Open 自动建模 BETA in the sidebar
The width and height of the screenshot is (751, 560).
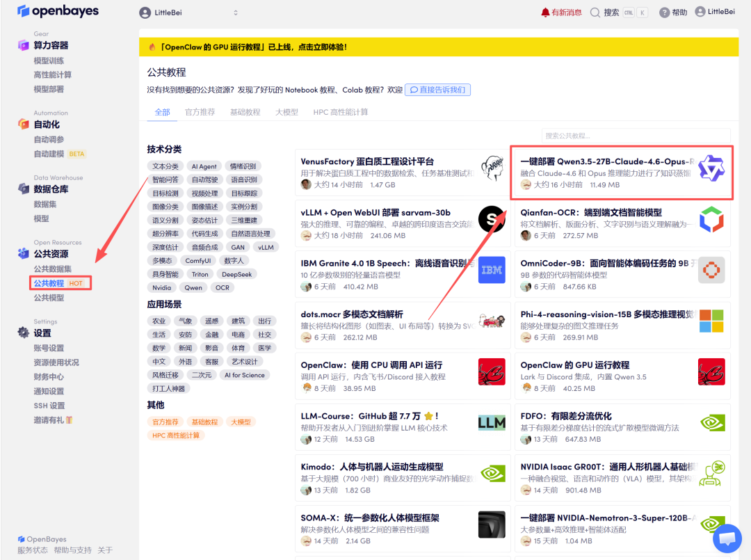[x=59, y=154]
